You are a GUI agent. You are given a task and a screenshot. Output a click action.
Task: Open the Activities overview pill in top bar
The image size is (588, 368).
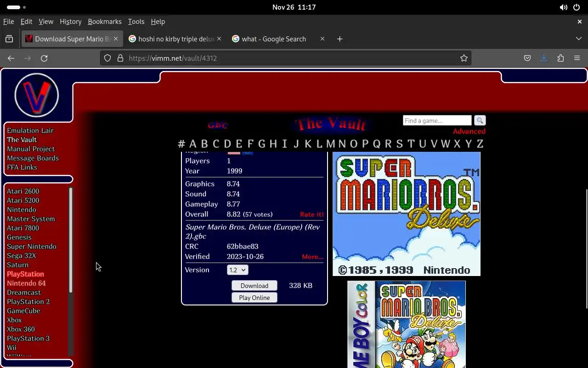[x=17, y=7]
